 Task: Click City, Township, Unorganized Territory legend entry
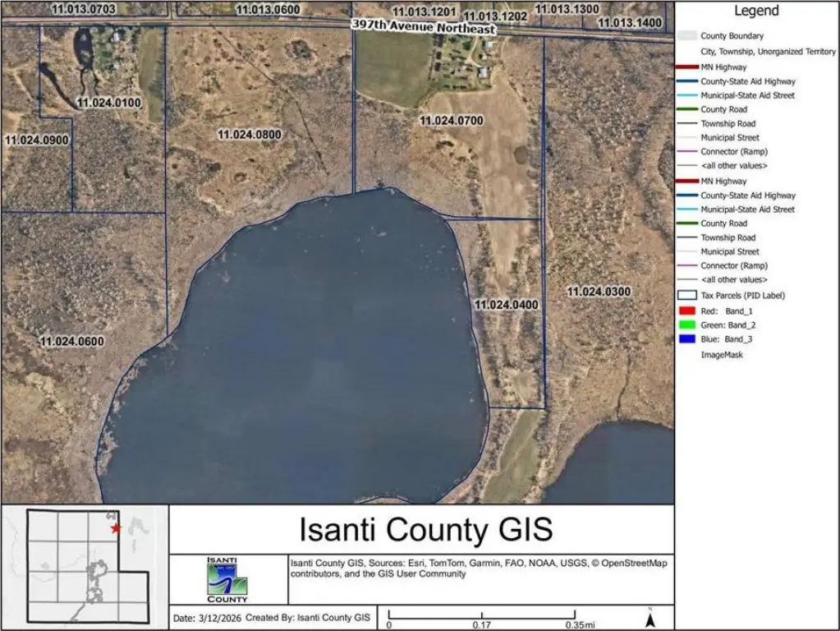(768, 51)
